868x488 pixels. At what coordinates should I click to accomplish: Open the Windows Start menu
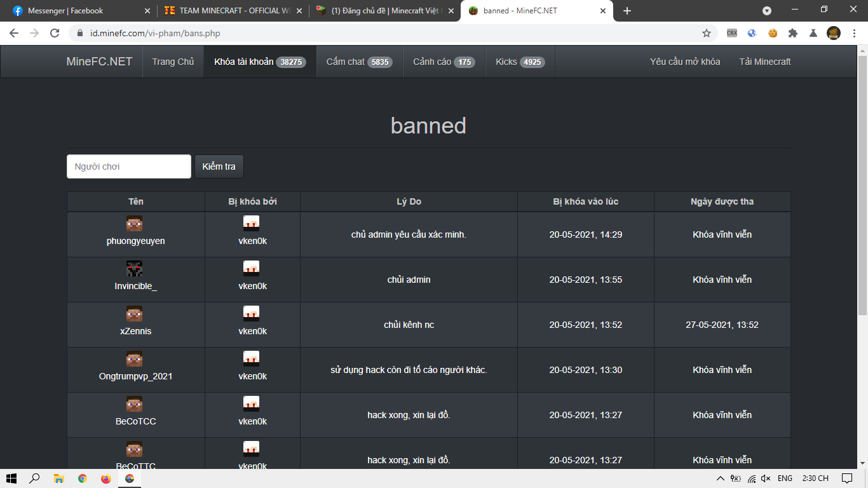[11, 478]
